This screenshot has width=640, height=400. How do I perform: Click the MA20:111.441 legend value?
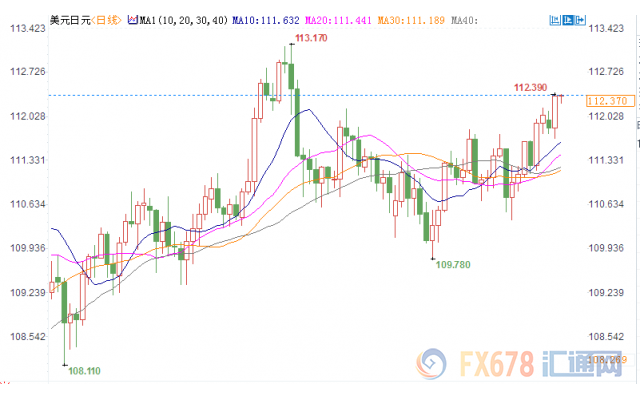click(x=338, y=20)
